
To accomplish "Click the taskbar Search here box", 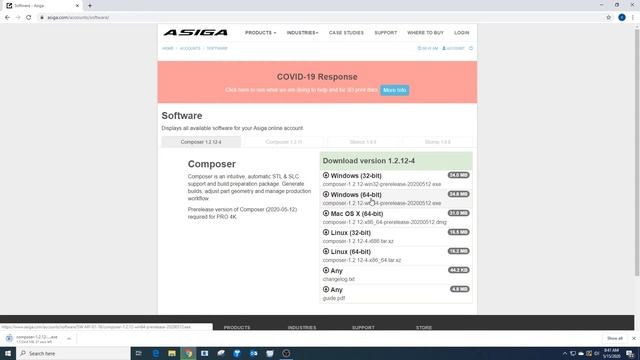I will point(73,353).
